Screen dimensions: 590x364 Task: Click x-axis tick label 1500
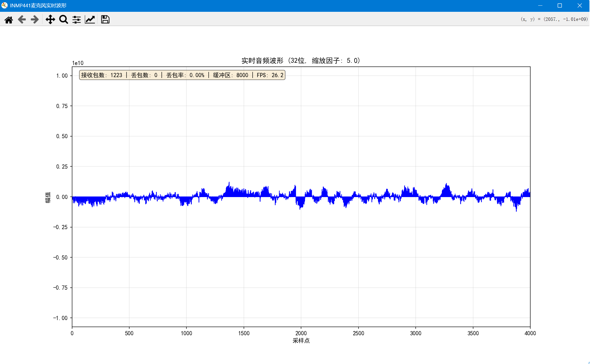click(244, 333)
